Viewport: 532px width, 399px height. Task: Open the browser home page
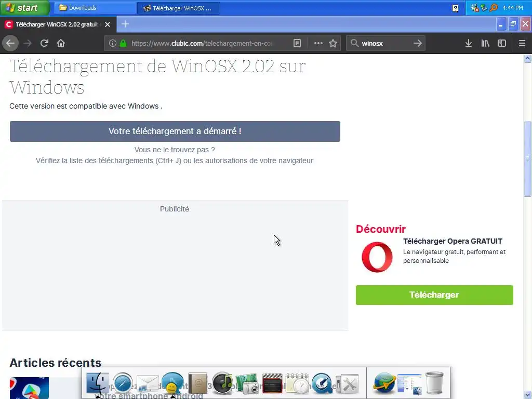[x=61, y=43]
